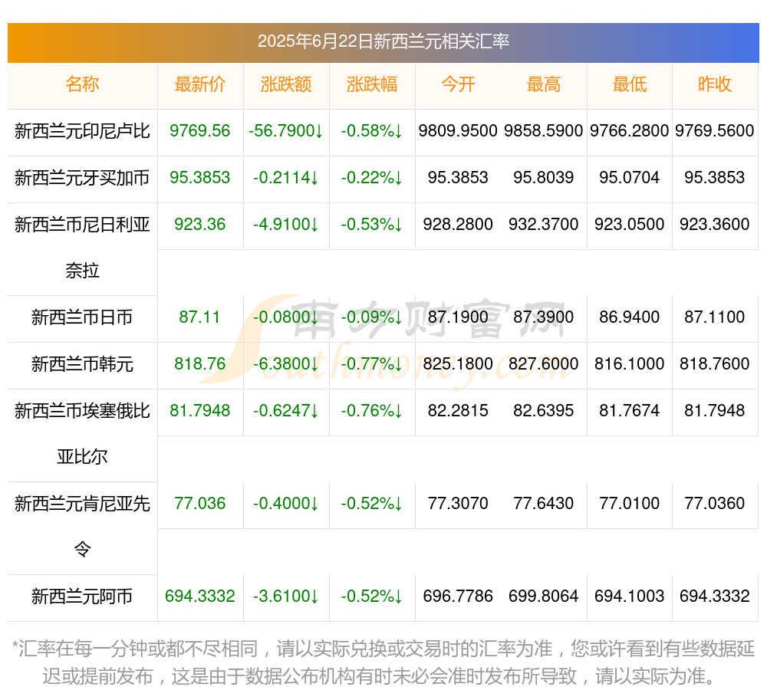The height and width of the screenshot is (700, 767).
Task: Click opening value '825.1800'
Action: [x=458, y=365]
